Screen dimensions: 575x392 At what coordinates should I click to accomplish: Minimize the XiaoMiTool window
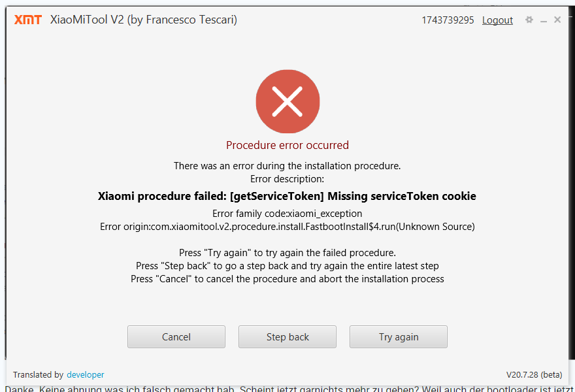pyautogui.click(x=544, y=21)
